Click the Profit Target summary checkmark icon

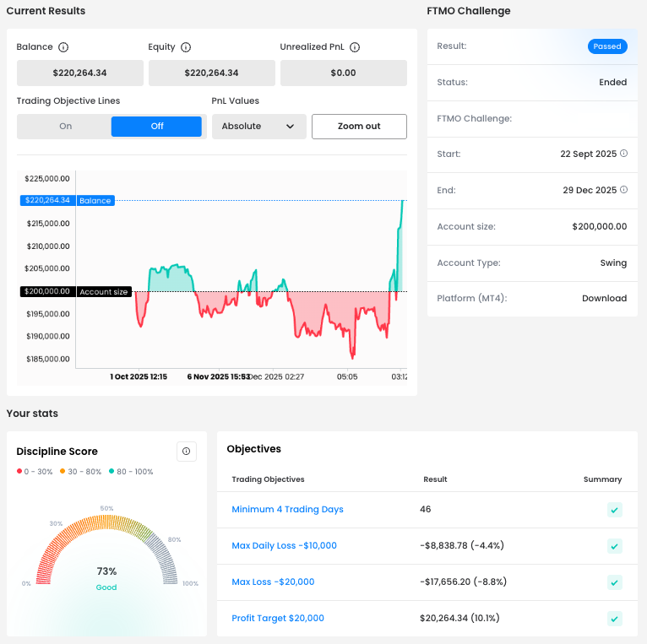pyautogui.click(x=615, y=619)
